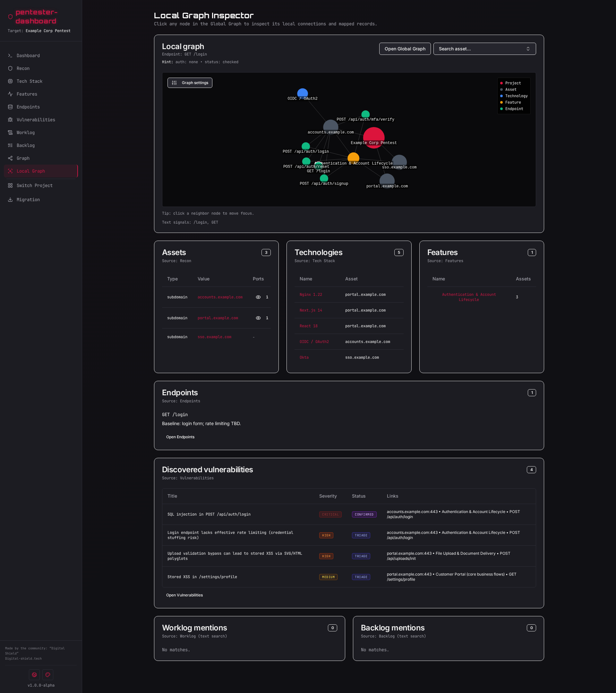Click the Worklog scroll icon

(x=10, y=132)
